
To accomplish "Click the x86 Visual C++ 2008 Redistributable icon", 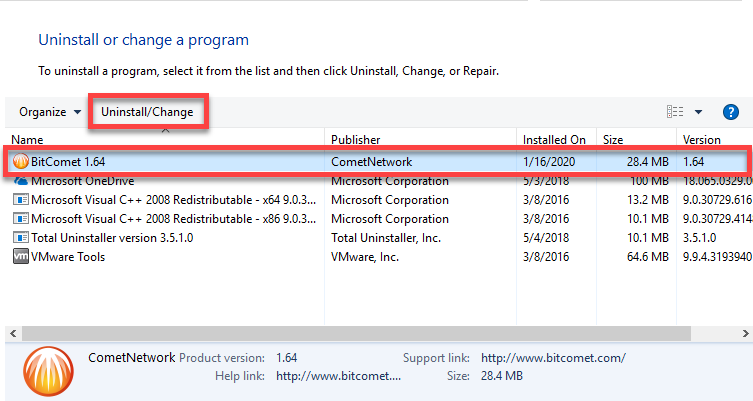I will click(21, 219).
